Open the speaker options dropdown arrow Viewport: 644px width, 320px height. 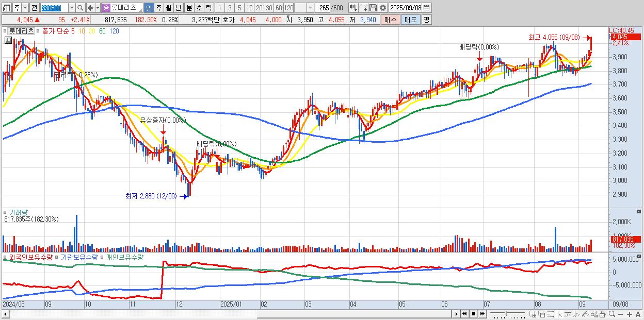click(x=98, y=8)
